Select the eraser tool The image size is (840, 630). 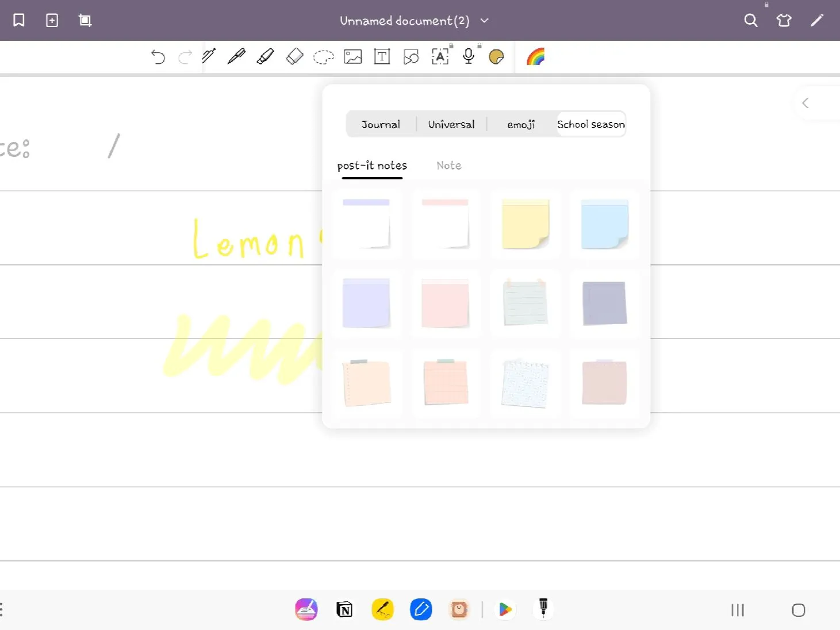(294, 56)
